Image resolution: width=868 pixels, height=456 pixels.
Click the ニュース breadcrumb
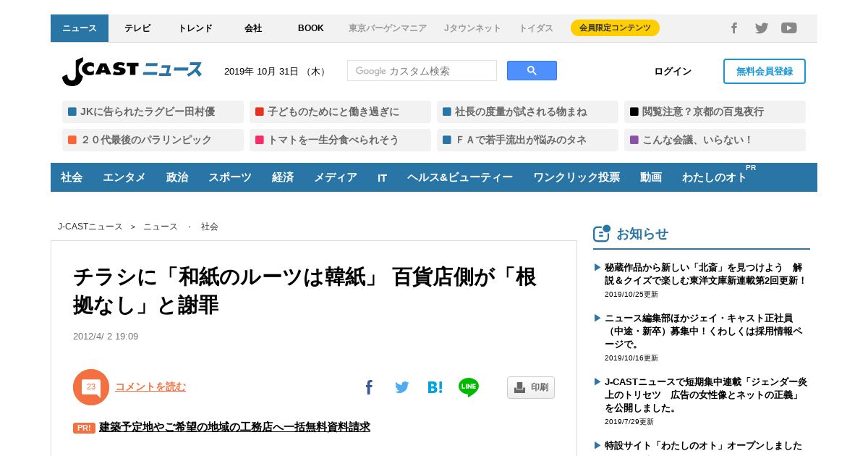coord(161,227)
